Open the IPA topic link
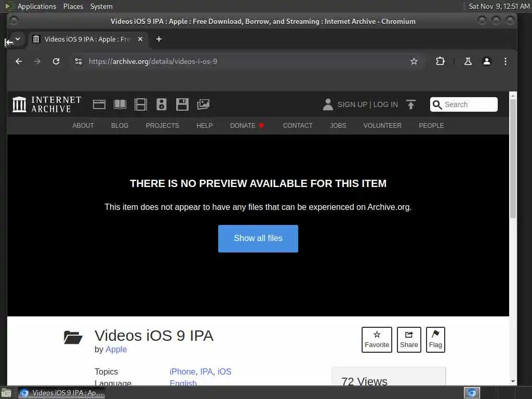 click(206, 371)
